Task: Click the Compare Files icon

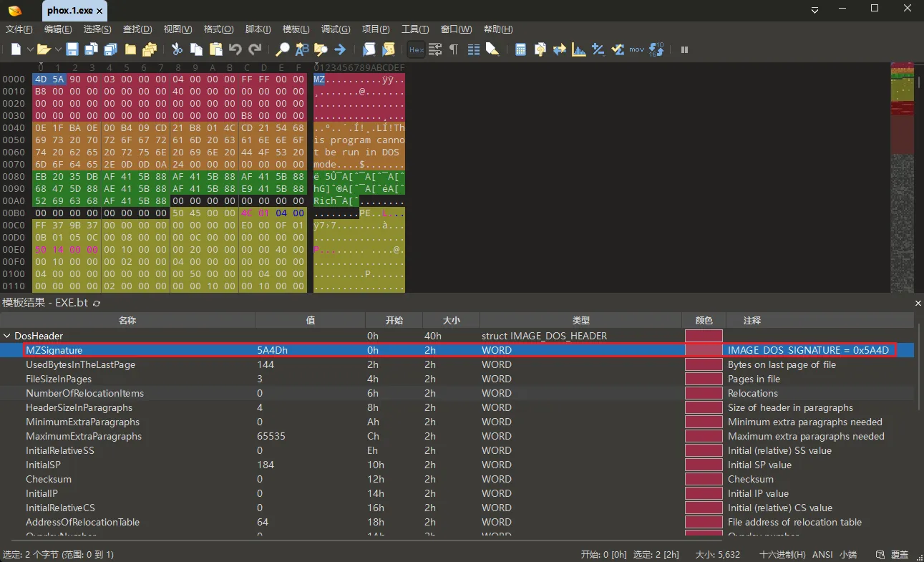Action: [x=540, y=49]
